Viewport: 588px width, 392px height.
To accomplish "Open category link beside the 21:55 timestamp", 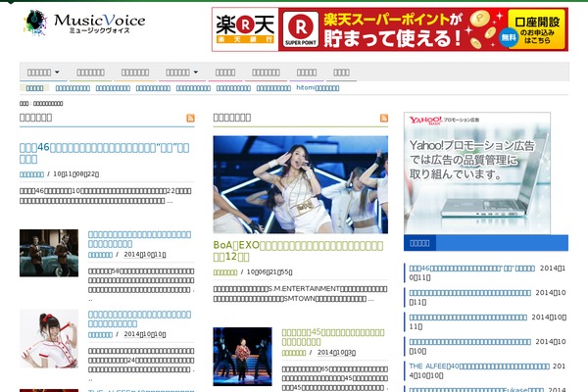I will coord(225,272).
